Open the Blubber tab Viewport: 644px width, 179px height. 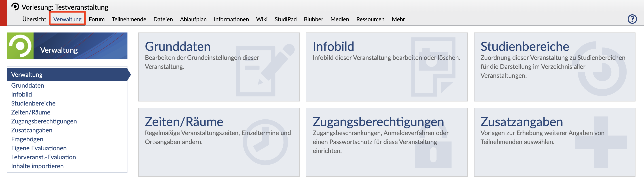click(x=313, y=19)
